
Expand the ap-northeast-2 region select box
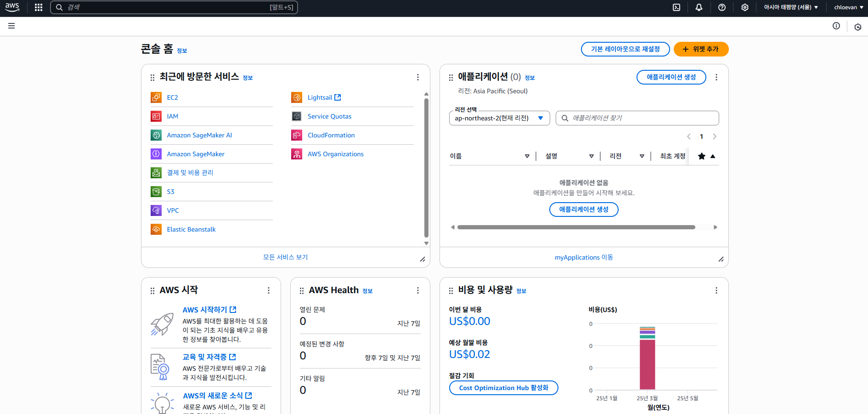500,118
